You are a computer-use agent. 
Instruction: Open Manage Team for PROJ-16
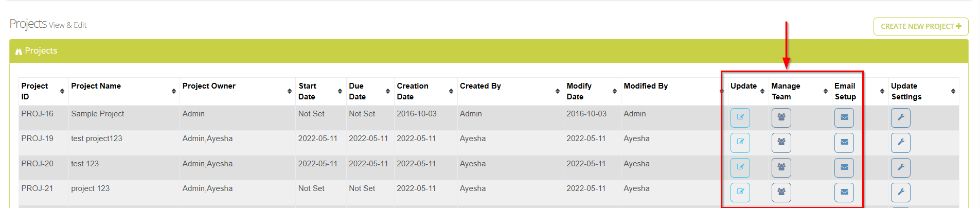[781, 117]
